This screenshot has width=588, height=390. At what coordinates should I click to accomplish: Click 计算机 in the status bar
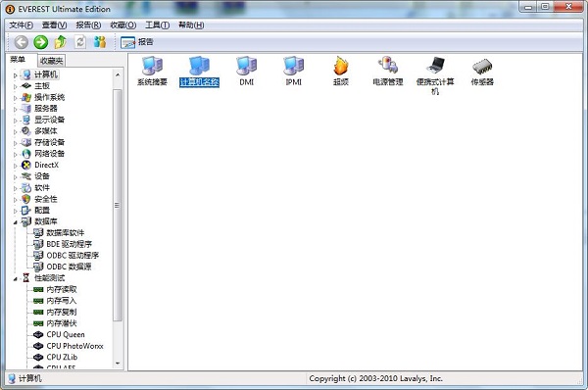30,378
